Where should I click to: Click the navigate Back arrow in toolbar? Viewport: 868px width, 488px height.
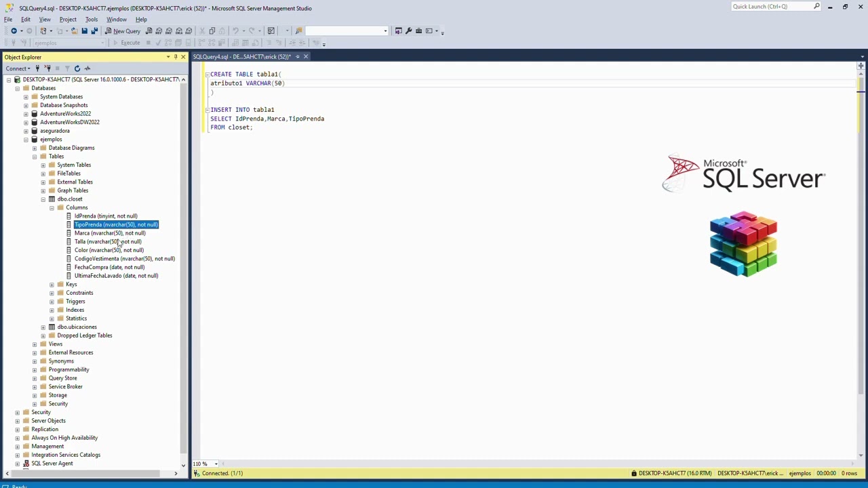click(x=14, y=30)
